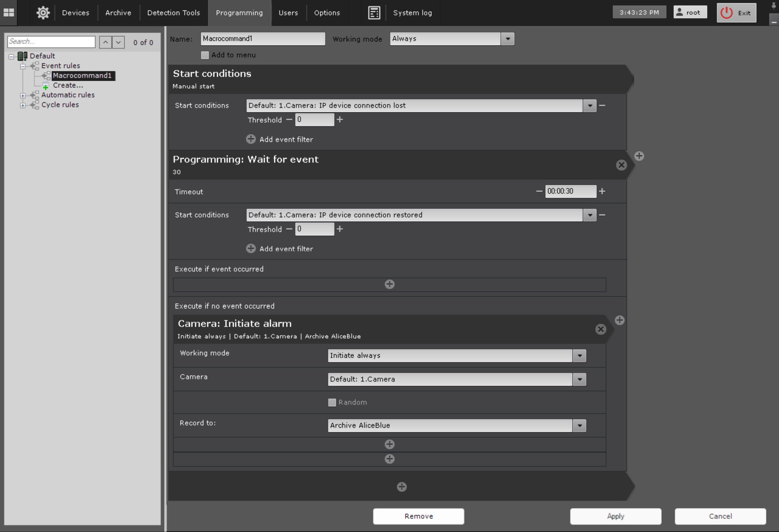Click the Remove button
The height and width of the screenshot is (532, 779).
click(x=418, y=516)
